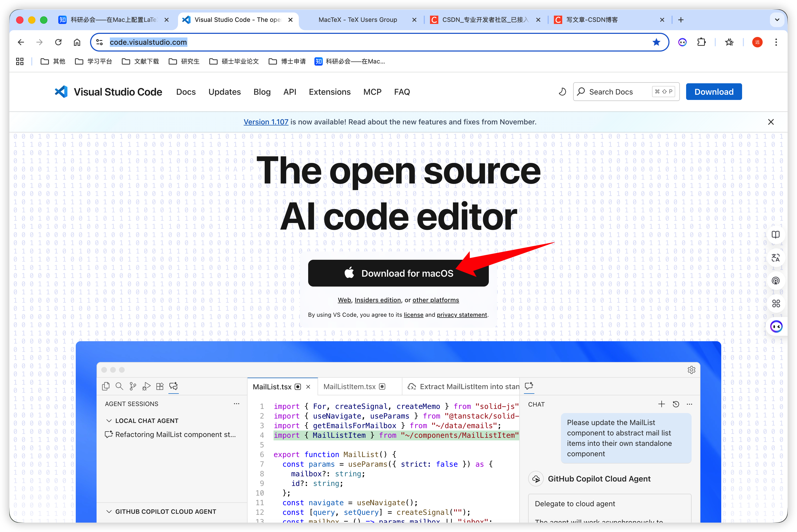Collapse the LOCAL CHAT AGENT section
This screenshot has height=532, width=797.
tap(109, 421)
